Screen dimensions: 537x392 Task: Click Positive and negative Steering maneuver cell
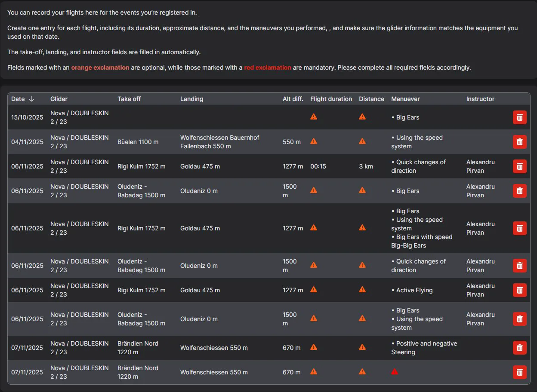[424, 348]
